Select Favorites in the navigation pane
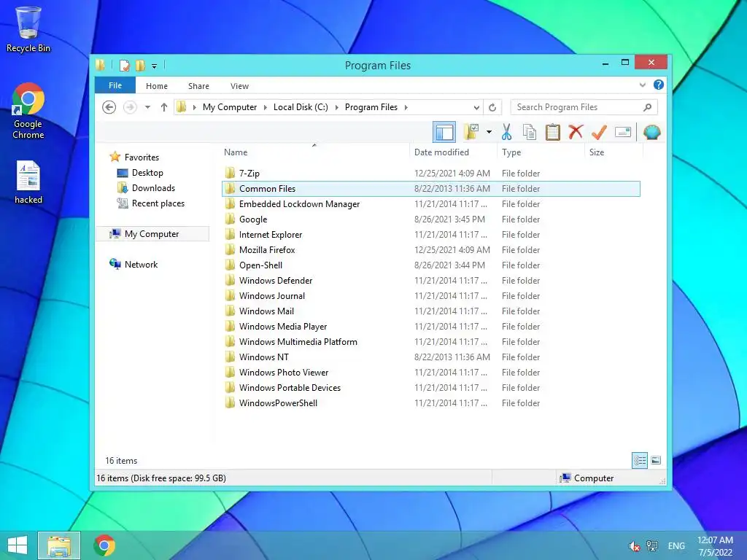Image resolution: width=747 pixels, height=560 pixels. point(142,157)
